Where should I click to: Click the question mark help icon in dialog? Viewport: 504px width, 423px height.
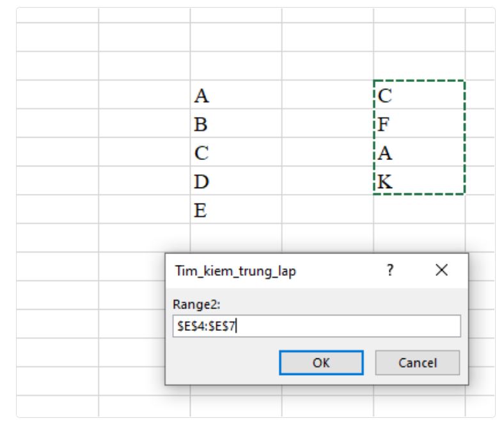390,271
